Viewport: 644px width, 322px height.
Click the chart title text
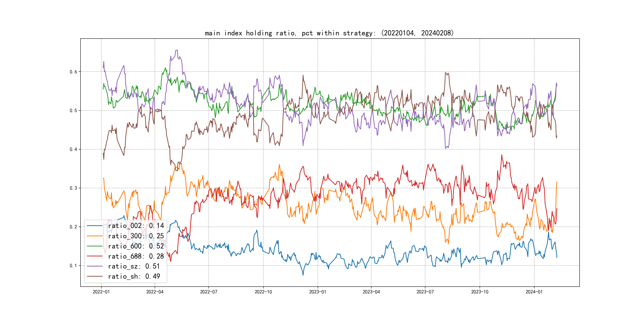click(329, 33)
